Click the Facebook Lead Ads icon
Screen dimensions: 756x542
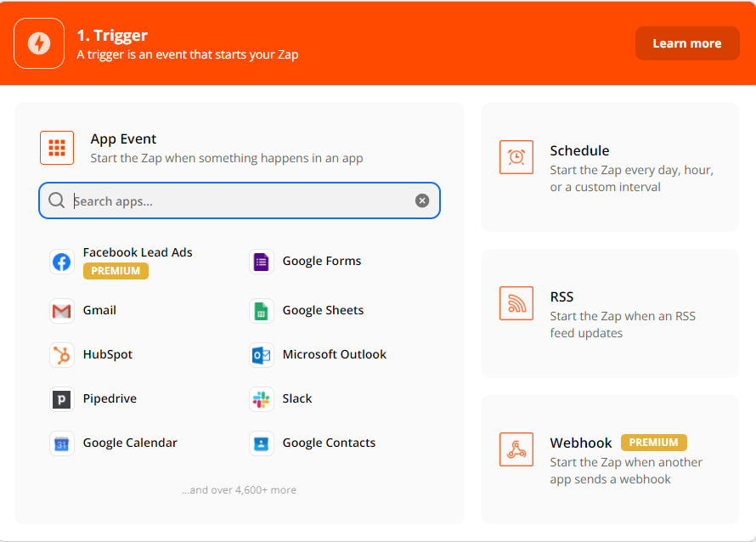tap(62, 262)
